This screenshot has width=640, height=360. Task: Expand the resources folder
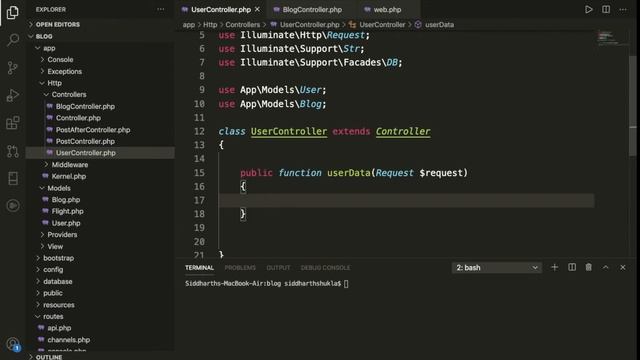click(x=100, y=305)
